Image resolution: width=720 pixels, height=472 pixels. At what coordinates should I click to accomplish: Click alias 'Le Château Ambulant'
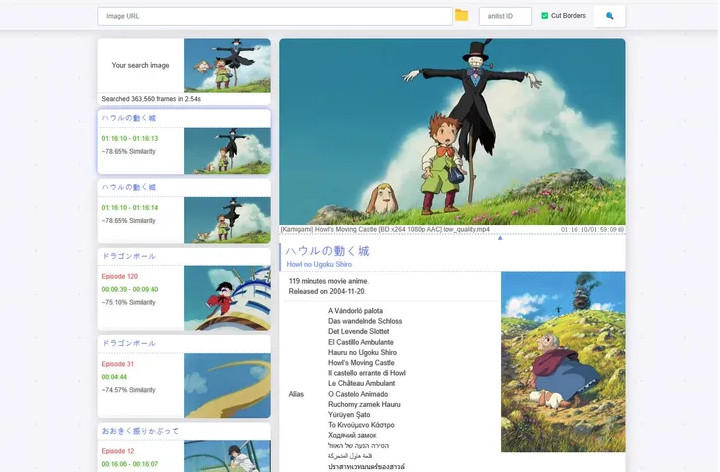click(361, 383)
